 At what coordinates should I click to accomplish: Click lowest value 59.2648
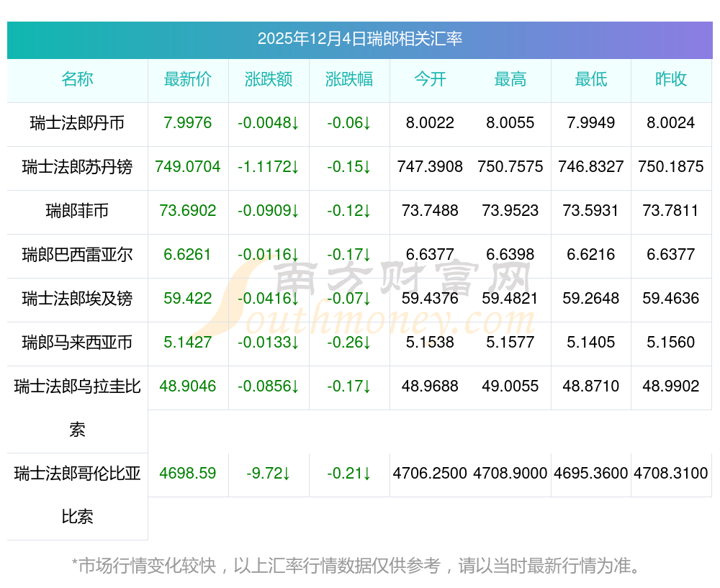tap(591, 299)
